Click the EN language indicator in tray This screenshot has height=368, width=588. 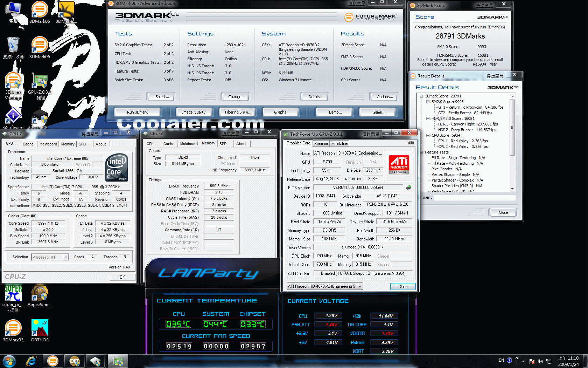501,360
